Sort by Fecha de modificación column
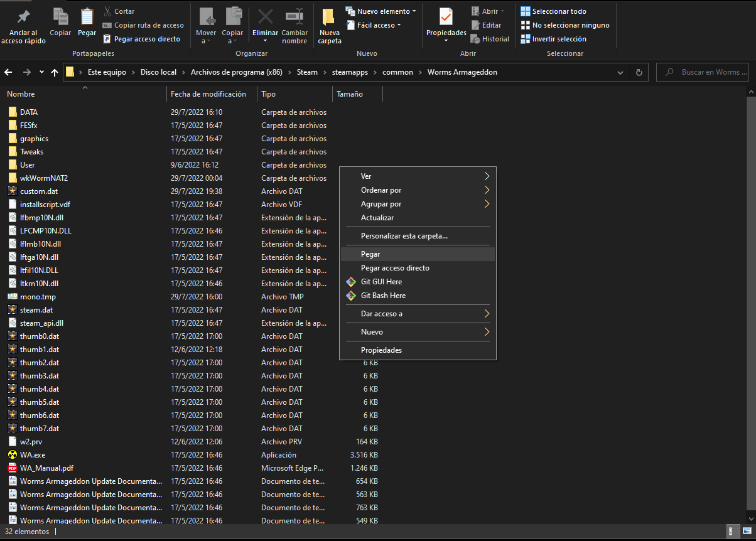Image resolution: width=756 pixels, height=541 pixels. [x=212, y=94]
